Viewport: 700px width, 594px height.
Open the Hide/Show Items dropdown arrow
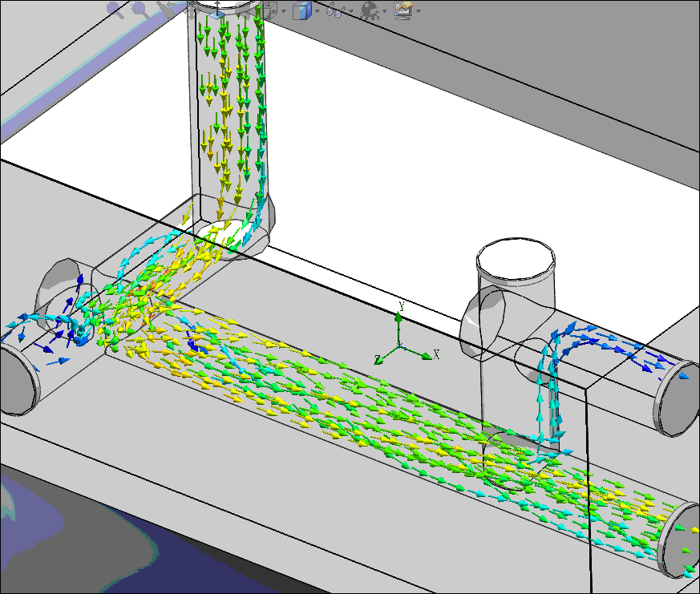350,11
